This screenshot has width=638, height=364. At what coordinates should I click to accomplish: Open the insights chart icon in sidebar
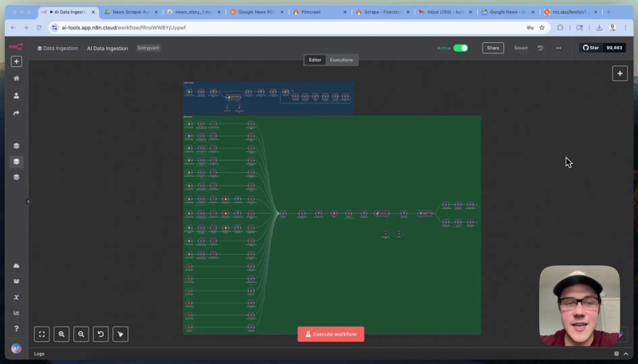tap(16, 313)
